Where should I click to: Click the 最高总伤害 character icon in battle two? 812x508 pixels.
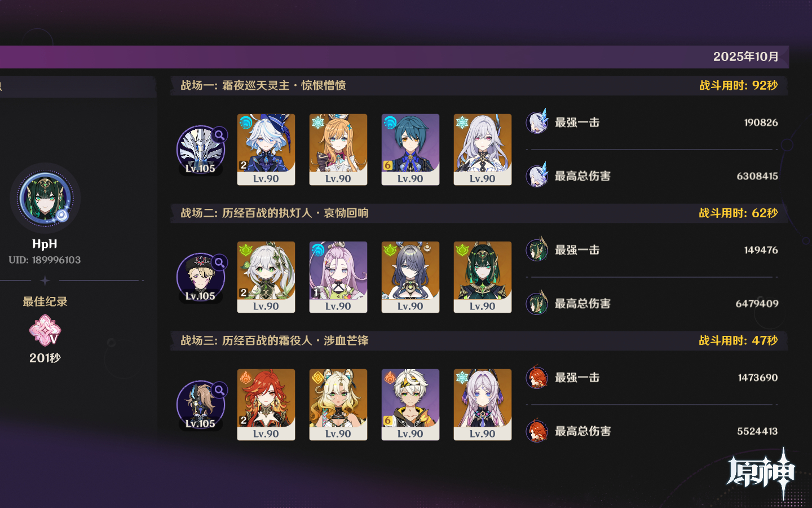537,303
